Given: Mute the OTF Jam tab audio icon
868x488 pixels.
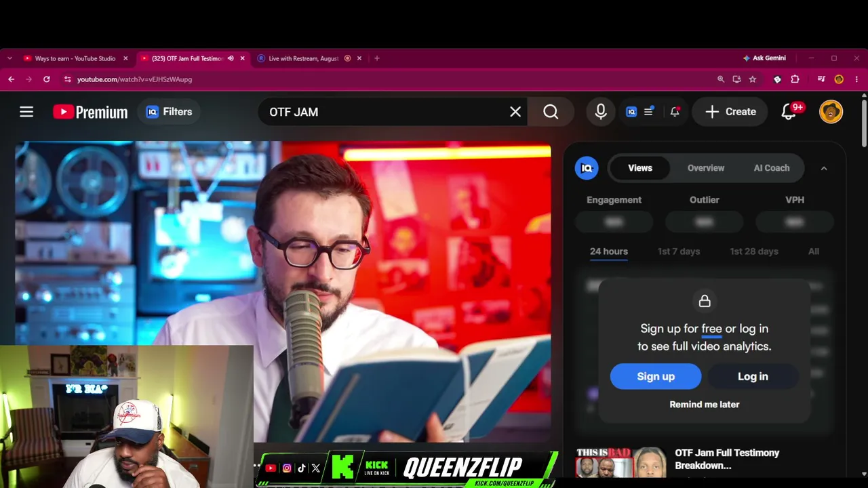Looking at the screenshot, I should tap(231, 58).
